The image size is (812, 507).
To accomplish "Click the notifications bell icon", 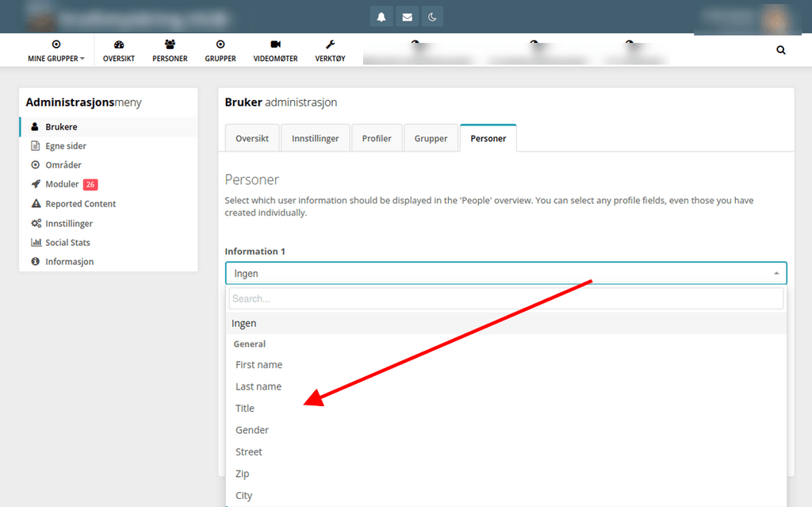I will [381, 17].
